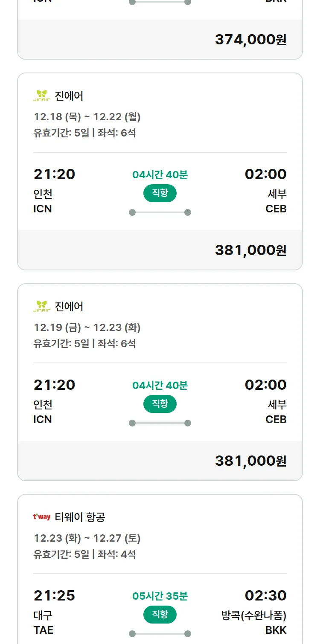320x644 pixels.
Task: Click the route line on the 12.18 flight
Action: (160, 212)
